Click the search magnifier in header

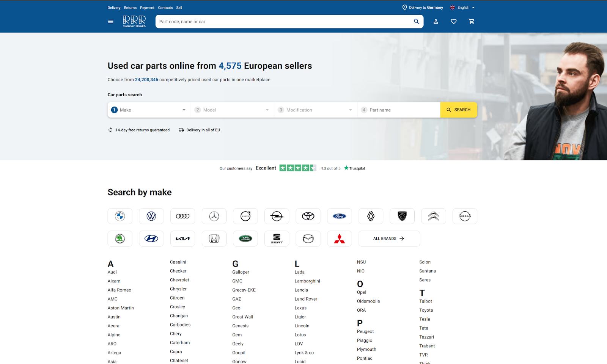(417, 22)
